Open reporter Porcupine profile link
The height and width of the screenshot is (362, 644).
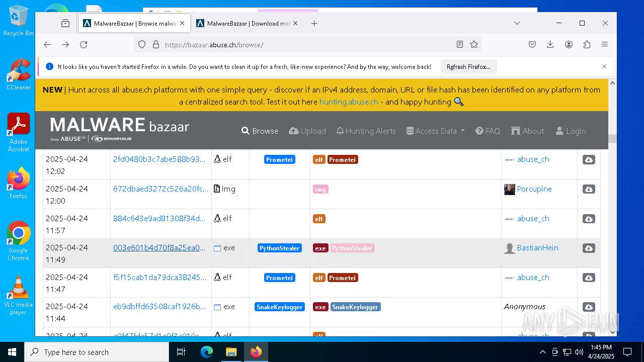click(x=534, y=189)
